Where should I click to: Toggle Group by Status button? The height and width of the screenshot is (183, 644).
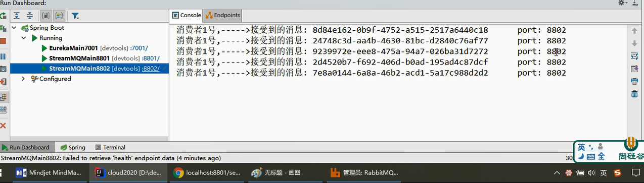[x=59, y=16]
